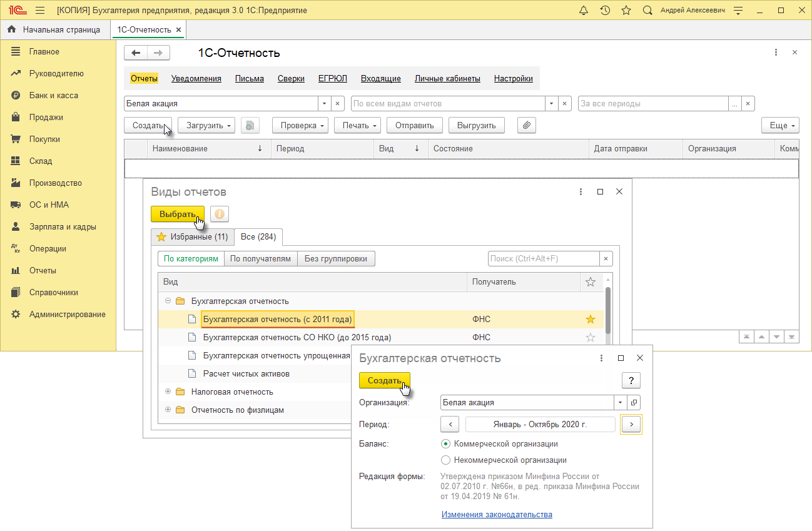Open the Входящие section link
Screen dimensions: 812x531
(381, 78)
